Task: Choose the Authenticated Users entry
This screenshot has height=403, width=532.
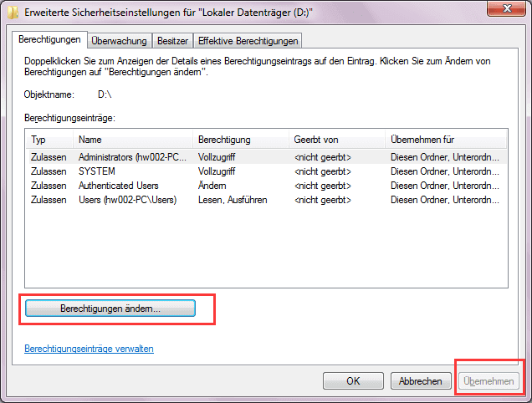Action: coord(118,185)
